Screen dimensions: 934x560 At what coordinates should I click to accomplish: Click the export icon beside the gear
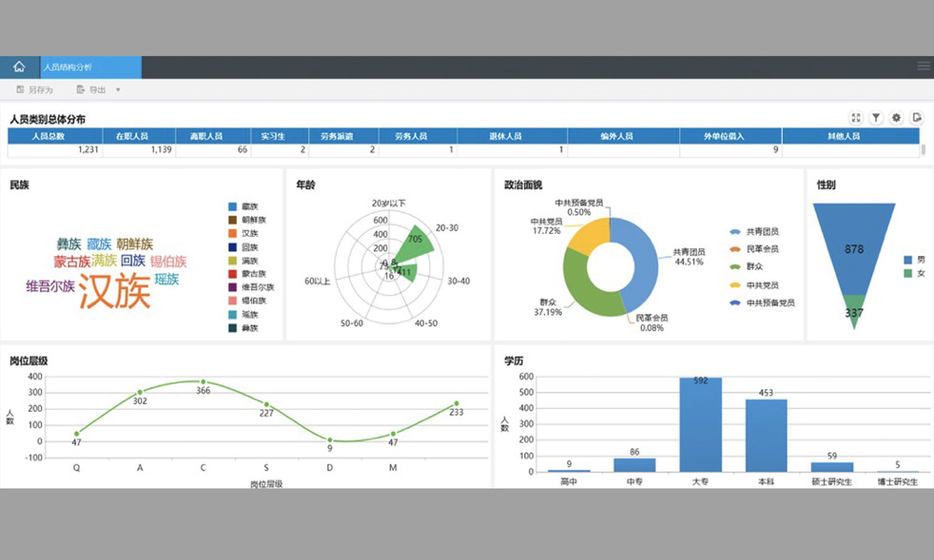pos(917,118)
